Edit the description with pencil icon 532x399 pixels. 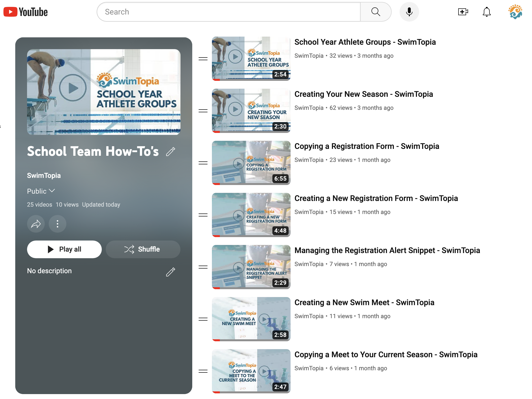pyautogui.click(x=171, y=272)
